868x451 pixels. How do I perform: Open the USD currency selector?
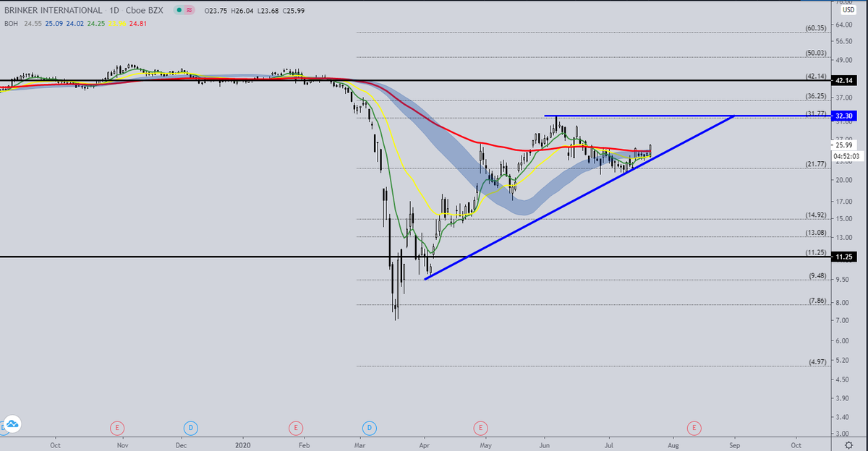pos(848,10)
